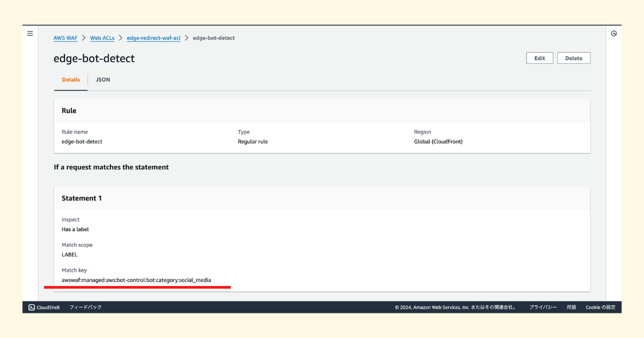The height and width of the screenshot is (338, 644).
Task: Select the Details tab
Action: pos(71,79)
